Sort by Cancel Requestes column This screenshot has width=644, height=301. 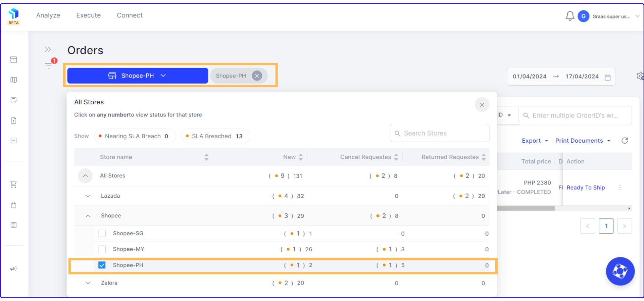pos(396,157)
